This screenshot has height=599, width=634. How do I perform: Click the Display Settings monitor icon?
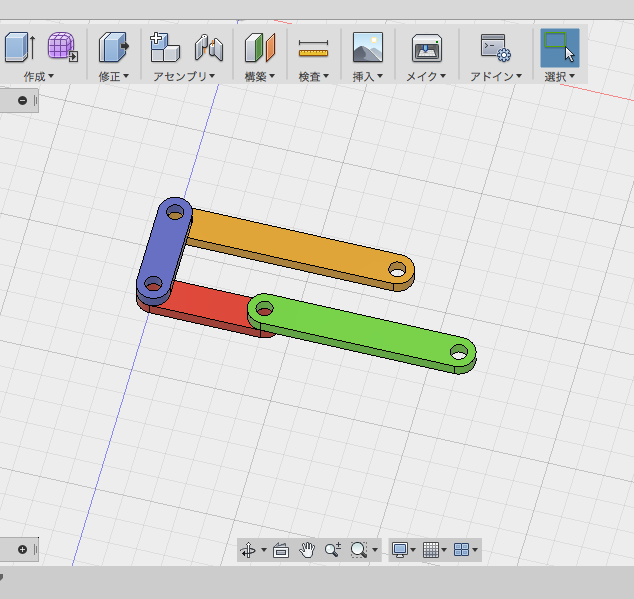pyautogui.click(x=400, y=550)
